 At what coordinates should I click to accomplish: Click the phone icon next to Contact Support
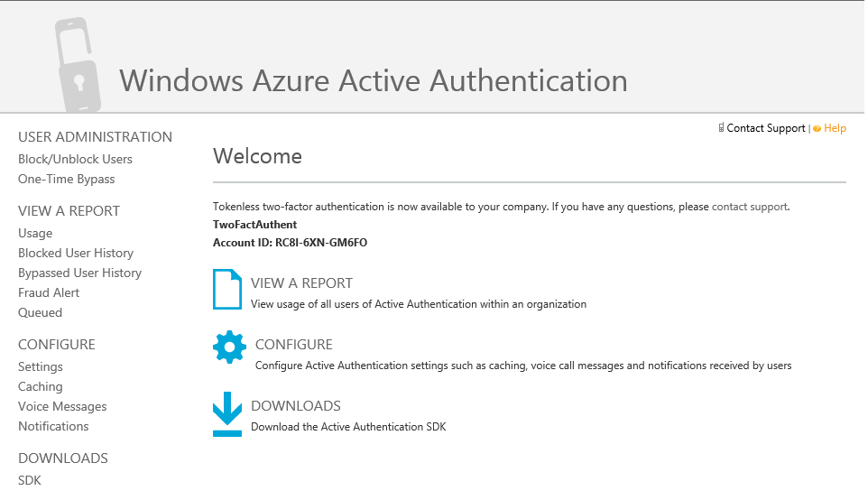[721, 128]
